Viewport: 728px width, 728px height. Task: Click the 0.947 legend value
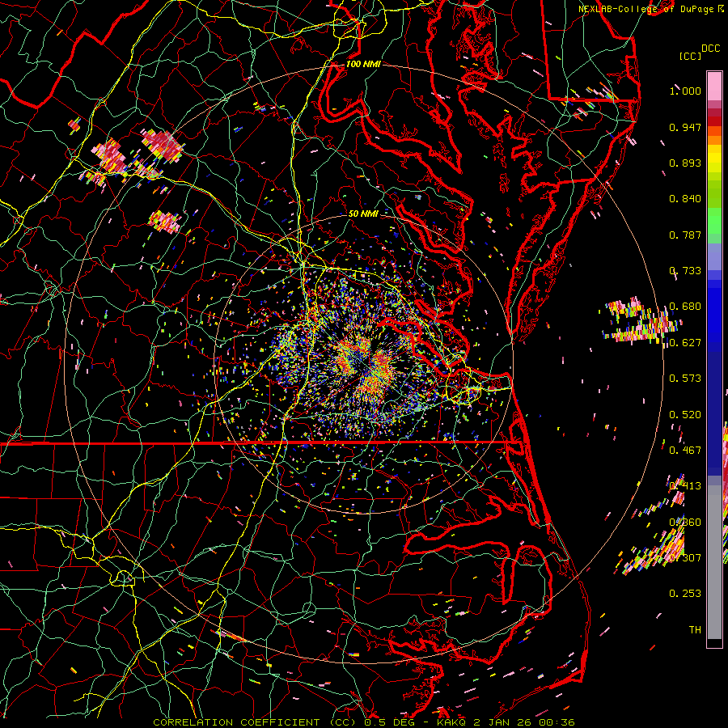(685, 127)
